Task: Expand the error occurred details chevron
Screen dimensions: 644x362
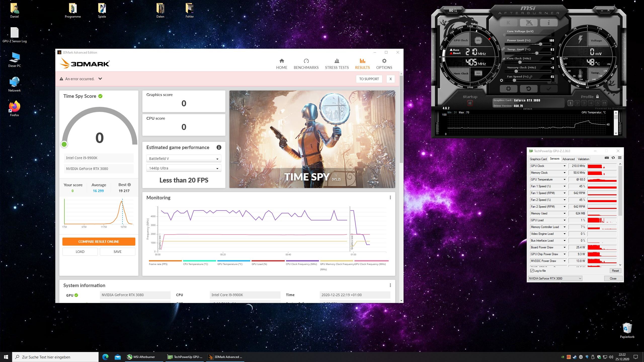Action: point(100,79)
